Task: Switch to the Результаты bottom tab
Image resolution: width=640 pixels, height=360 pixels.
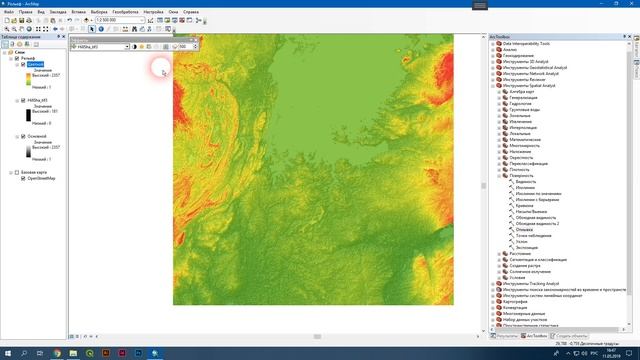Action: [x=504, y=336]
